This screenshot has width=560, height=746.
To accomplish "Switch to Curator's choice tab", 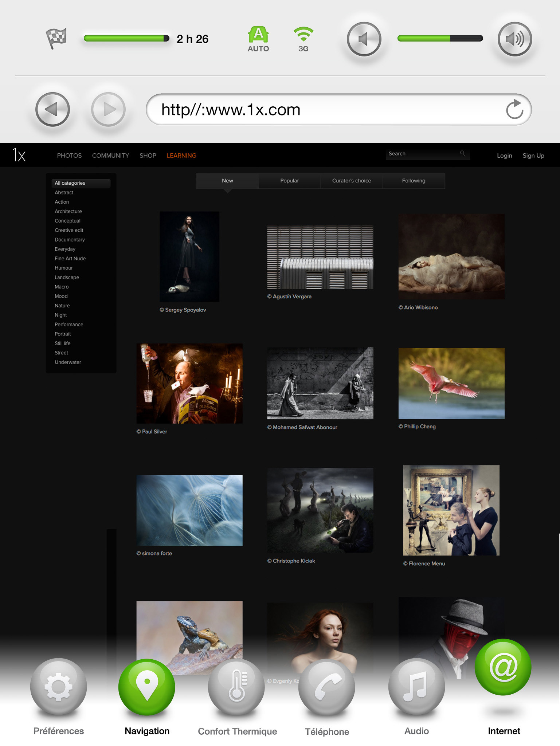I will click(x=352, y=181).
